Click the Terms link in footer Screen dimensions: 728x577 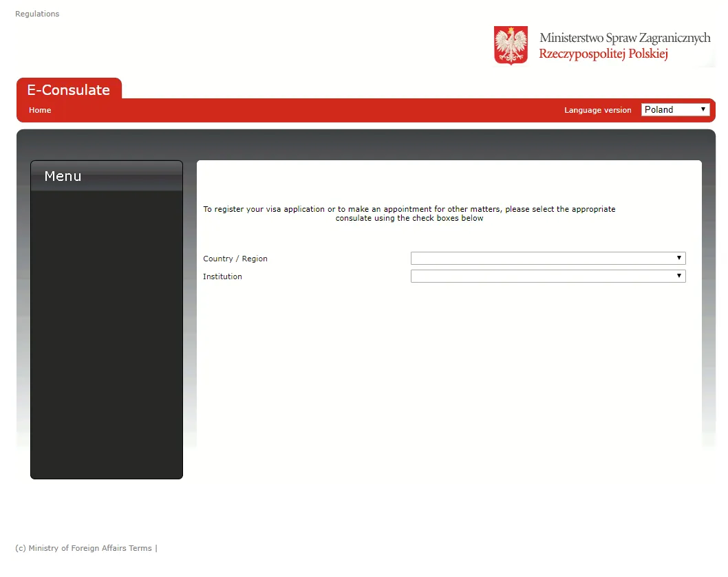tap(140, 548)
